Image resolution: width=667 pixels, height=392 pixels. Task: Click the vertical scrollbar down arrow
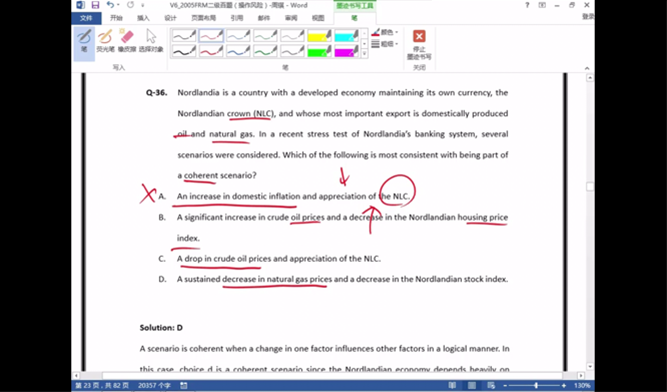(x=590, y=366)
